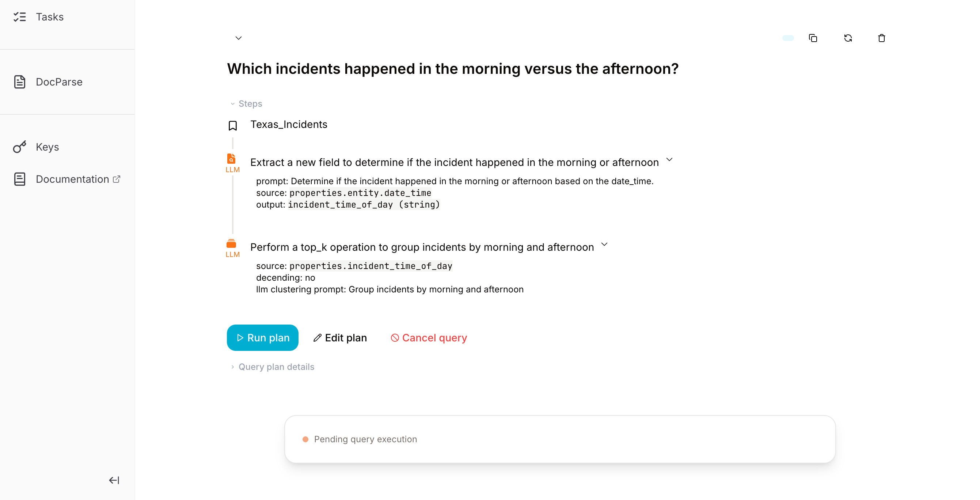The width and height of the screenshot is (980, 500).
Task: Toggle the top_k operation step chevron
Action: tap(604, 244)
